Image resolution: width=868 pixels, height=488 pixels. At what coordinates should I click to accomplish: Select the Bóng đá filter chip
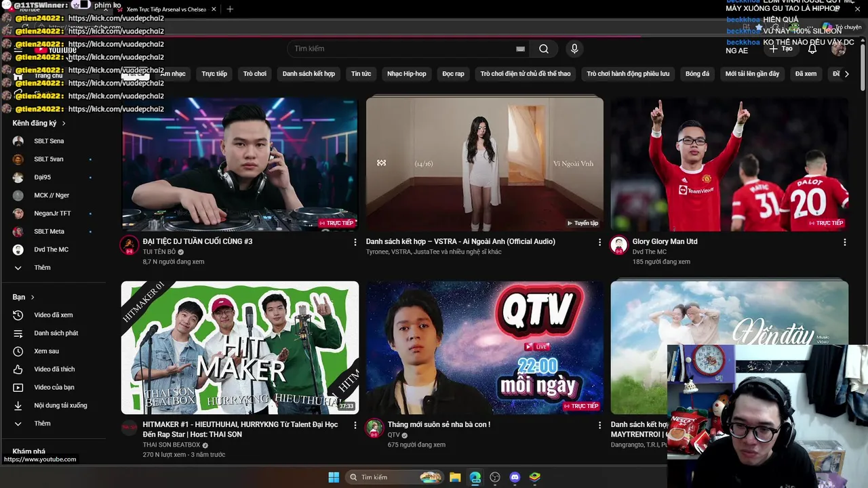[x=697, y=74]
